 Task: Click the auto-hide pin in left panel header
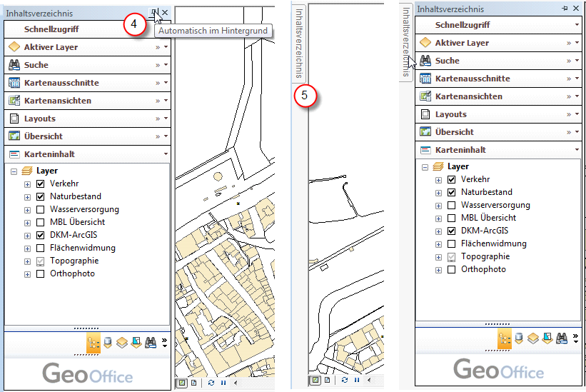click(x=153, y=13)
